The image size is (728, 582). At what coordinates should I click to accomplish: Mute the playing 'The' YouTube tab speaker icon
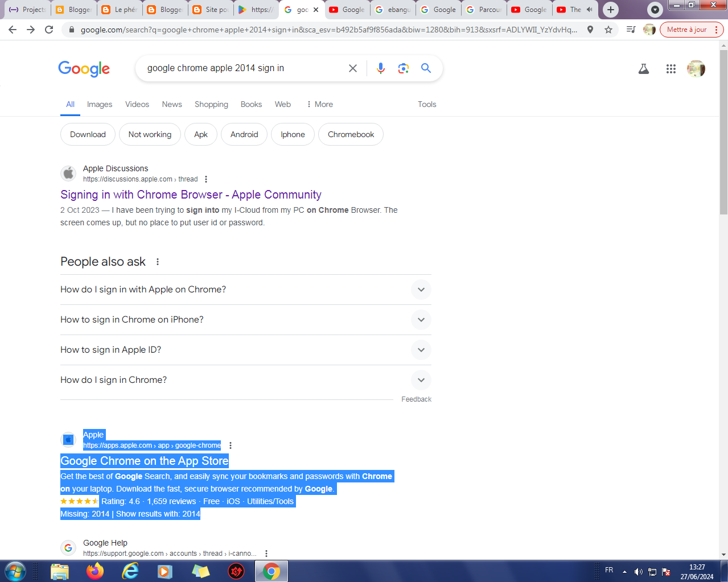pyautogui.click(x=590, y=10)
